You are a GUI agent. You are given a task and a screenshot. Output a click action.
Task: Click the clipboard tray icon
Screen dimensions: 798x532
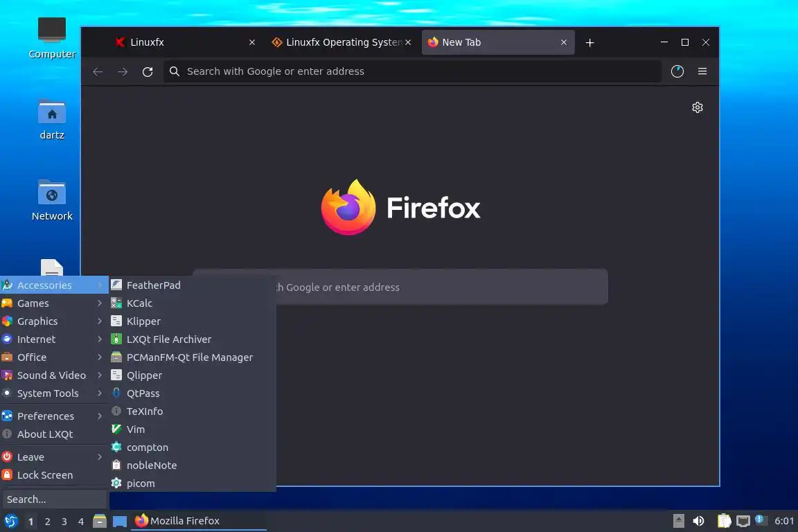tap(724, 522)
